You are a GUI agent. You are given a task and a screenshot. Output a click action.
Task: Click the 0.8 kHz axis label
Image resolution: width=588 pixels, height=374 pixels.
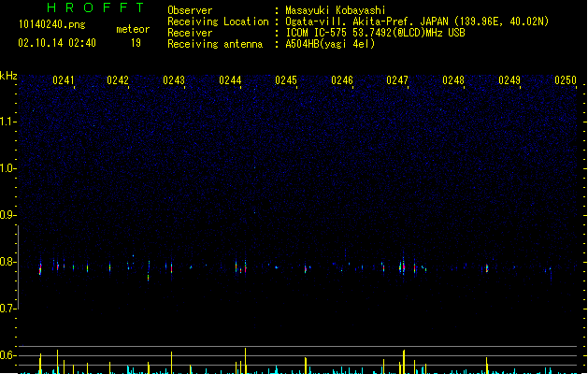tap(7, 262)
